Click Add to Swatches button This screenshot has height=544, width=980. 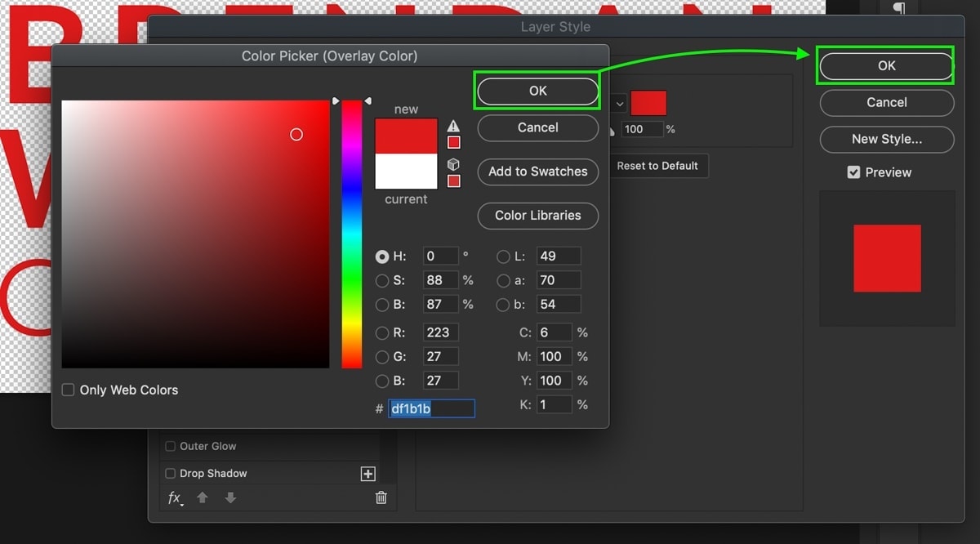pos(538,172)
